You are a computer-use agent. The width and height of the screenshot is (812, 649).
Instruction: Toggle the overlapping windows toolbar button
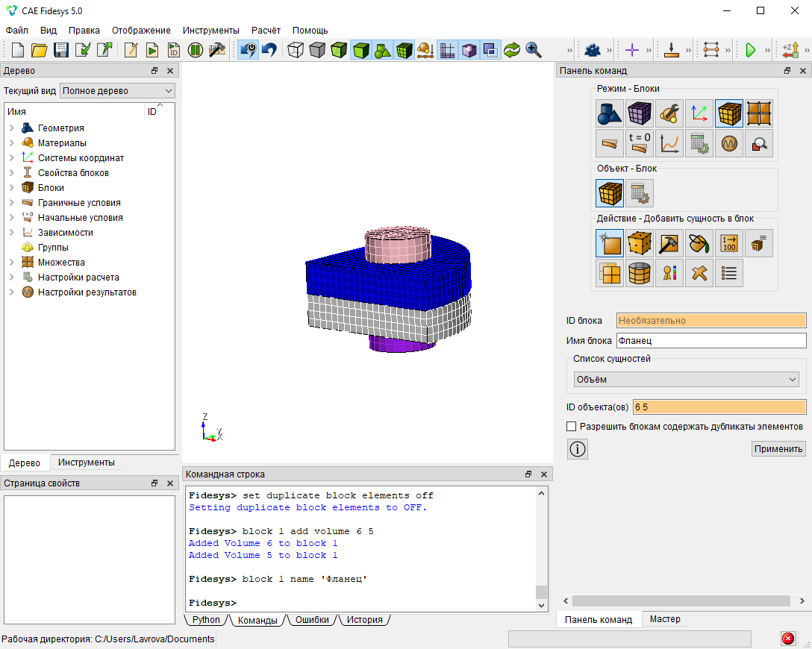coord(490,50)
